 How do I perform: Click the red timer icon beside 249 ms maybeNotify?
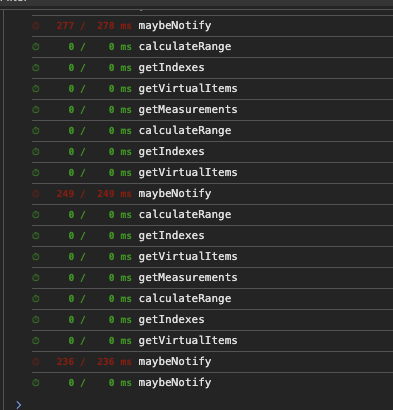[36, 194]
